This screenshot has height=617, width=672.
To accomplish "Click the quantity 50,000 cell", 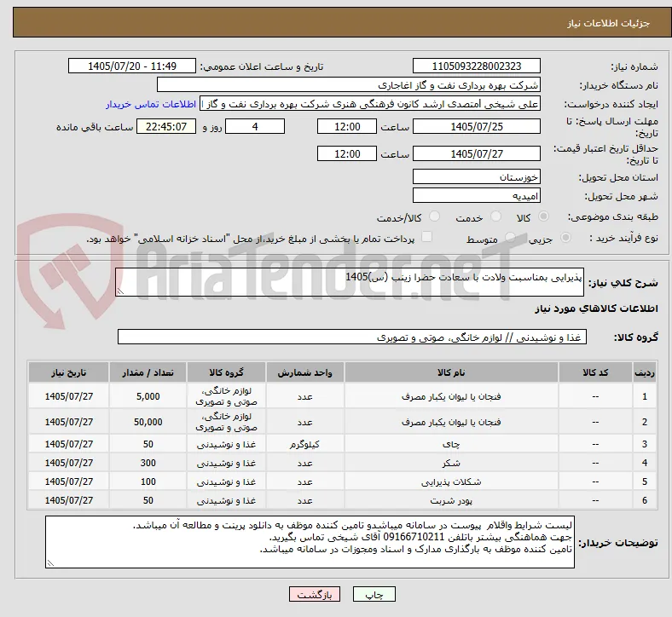I will (148, 422).
